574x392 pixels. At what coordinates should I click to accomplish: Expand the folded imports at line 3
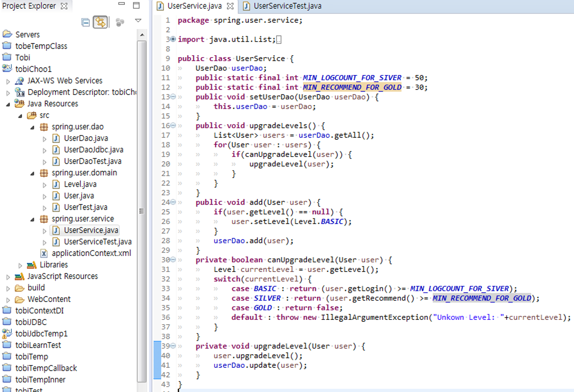point(173,39)
